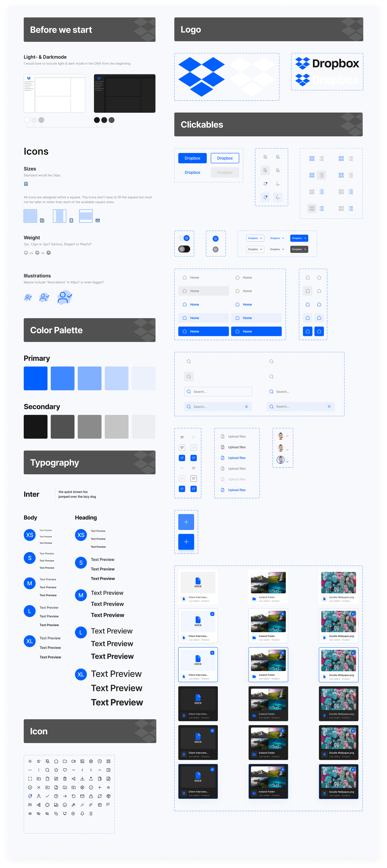Select the gray highlighted Home menu item
Image resolution: width=387 pixels, height=868 pixels.
tap(204, 291)
